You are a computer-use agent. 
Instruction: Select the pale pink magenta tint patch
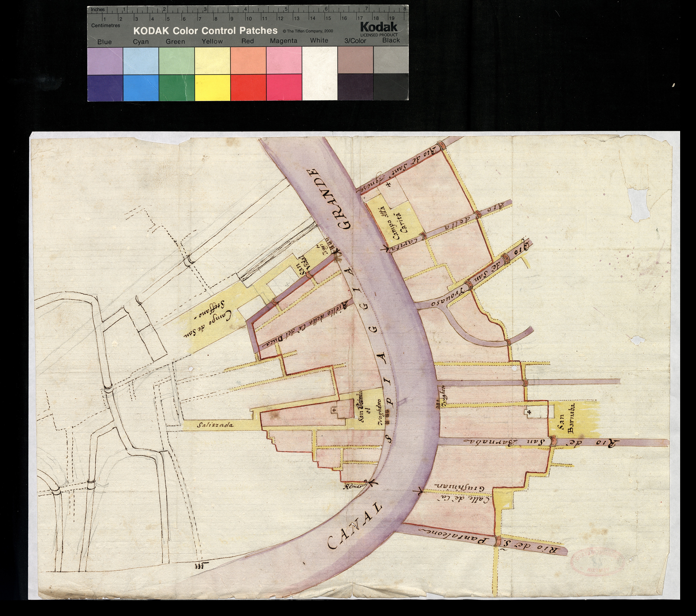click(284, 60)
